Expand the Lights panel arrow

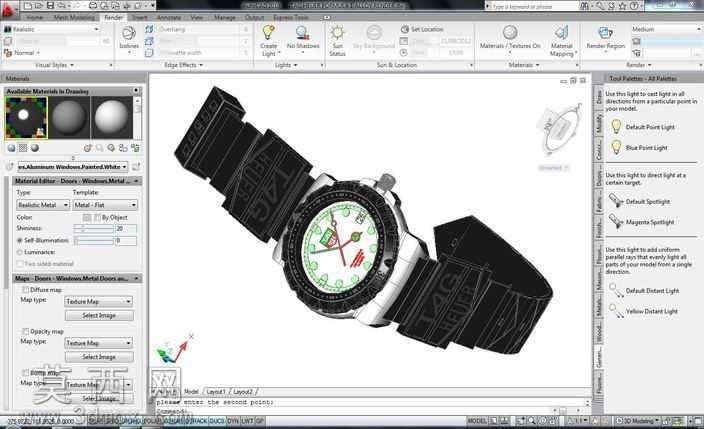(x=295, y=65)
